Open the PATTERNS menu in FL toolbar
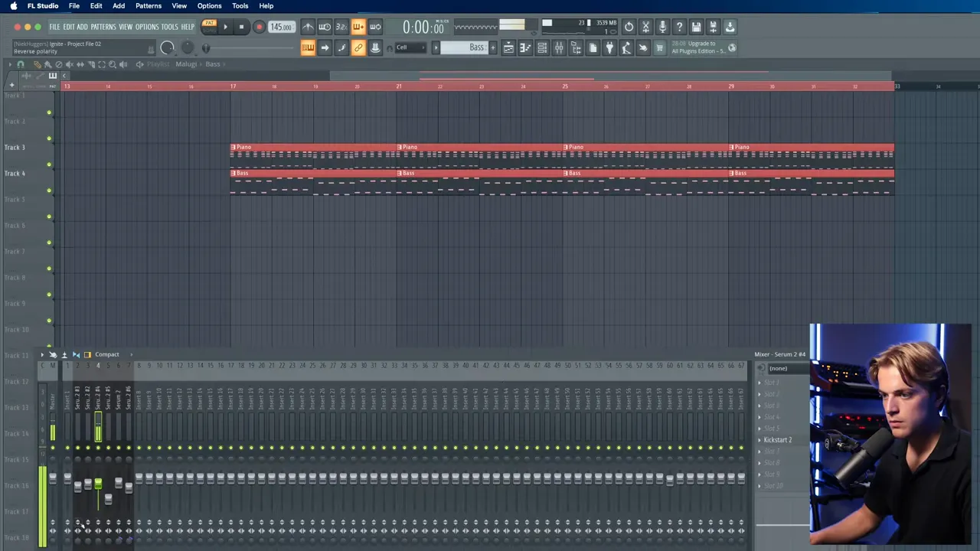Screen dimensions: 980x551 pyautogui.click(x=103, y=27)
